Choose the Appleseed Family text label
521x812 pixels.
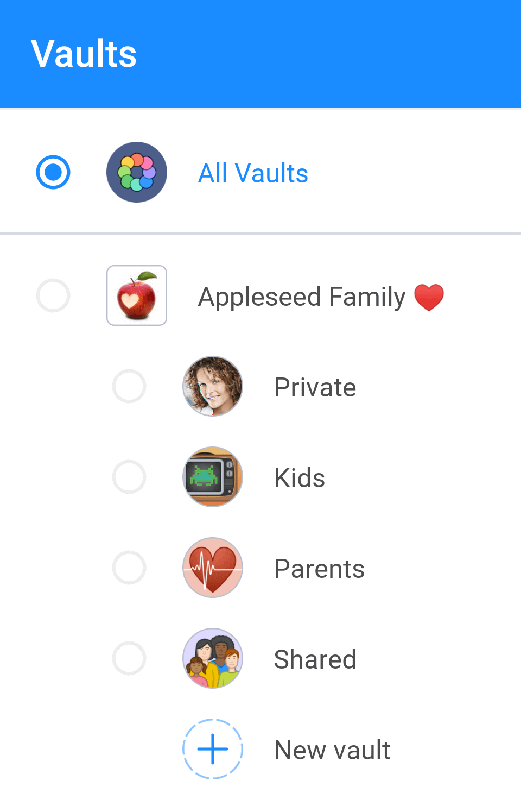(302, 297)
